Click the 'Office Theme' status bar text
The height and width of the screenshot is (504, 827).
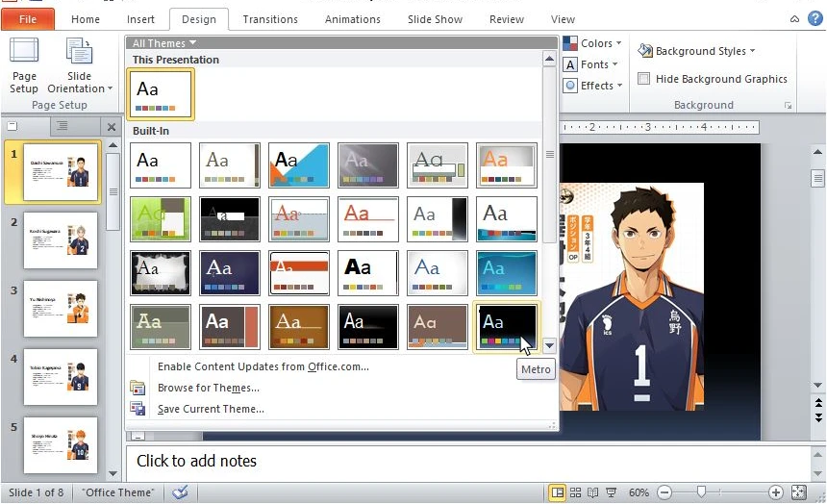[118, 492]
